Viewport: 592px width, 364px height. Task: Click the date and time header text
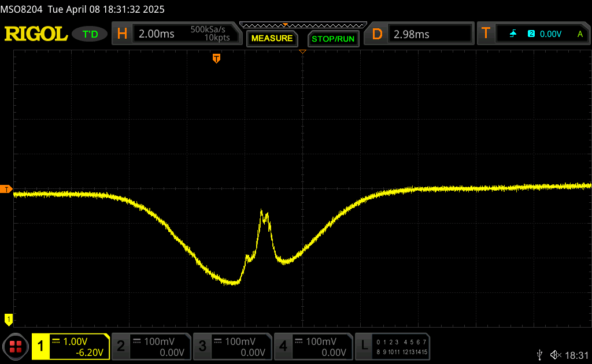coord(106,9)
